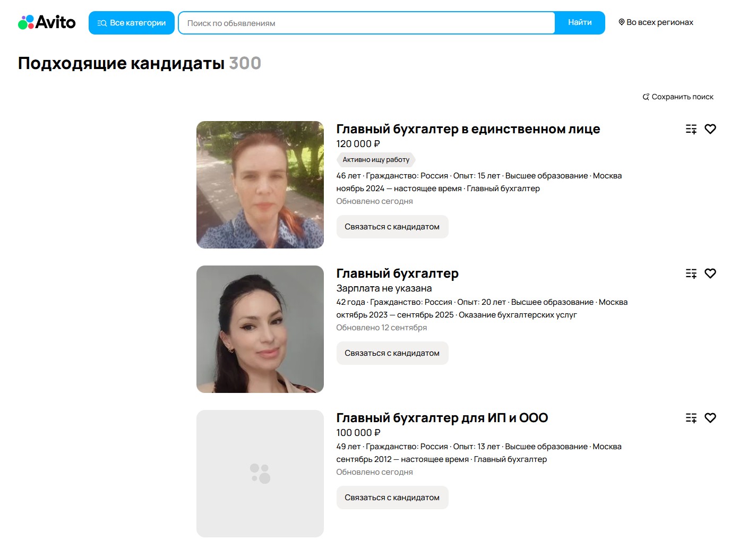This screenshot has width=756, height=548.
Task: Open the Главный бухгалтер для ИП и ООО listing
Action: (x=442, y=418)
